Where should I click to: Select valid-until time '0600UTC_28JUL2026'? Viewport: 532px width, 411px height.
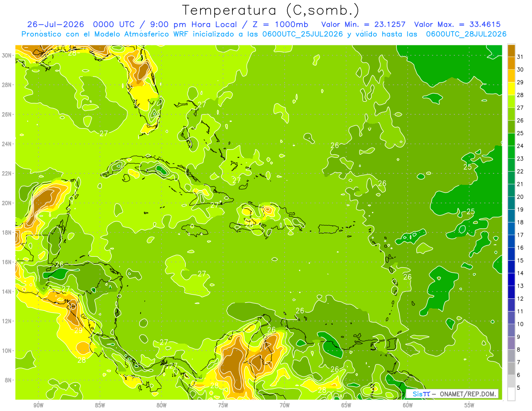[466, 34]
